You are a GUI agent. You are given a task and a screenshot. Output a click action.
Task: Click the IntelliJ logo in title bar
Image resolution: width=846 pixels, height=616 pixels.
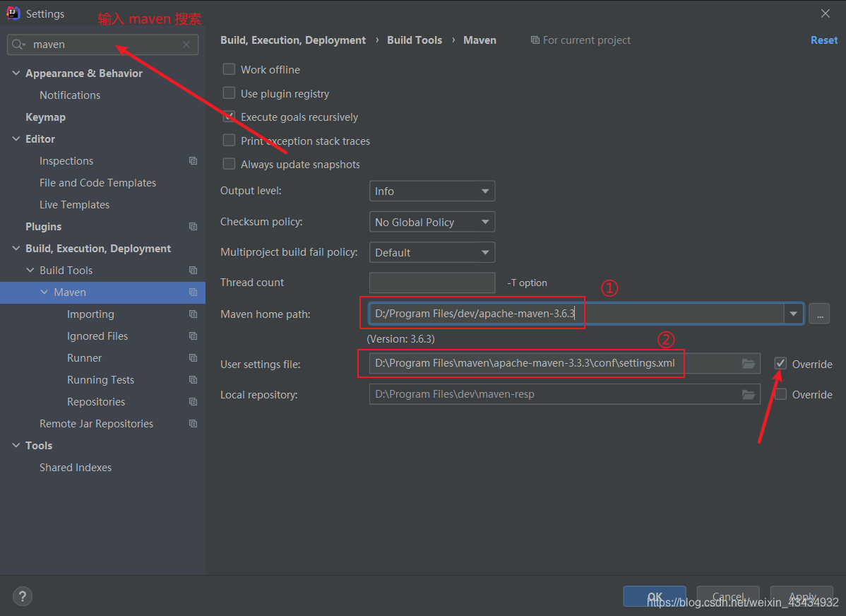pos(13,13)
